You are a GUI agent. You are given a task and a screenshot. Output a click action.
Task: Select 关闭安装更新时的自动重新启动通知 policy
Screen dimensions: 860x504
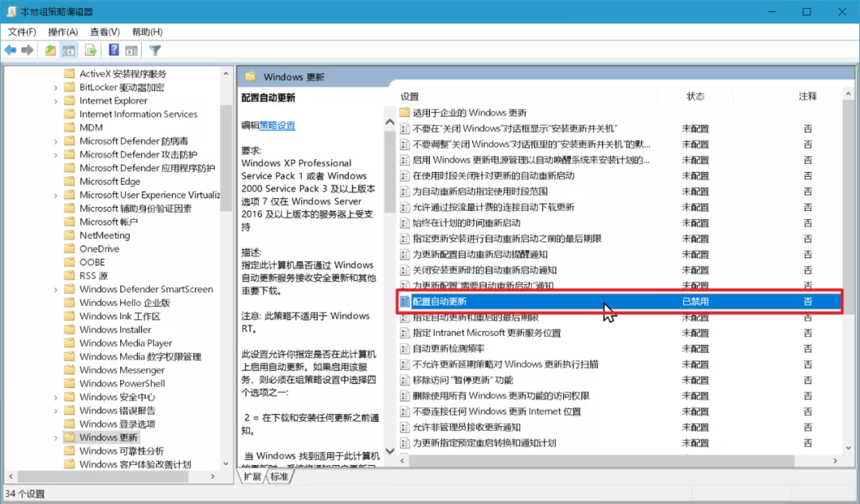484,271
